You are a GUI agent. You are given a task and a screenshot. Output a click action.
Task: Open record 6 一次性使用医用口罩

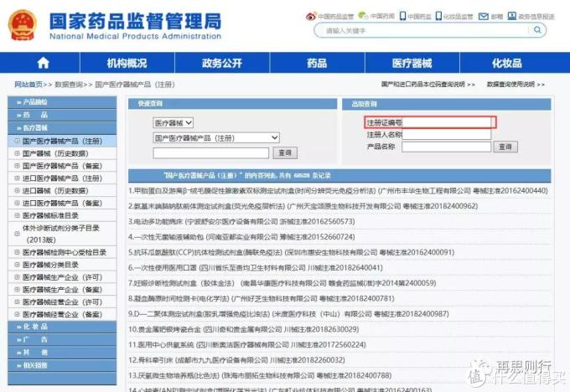(256, 268)
